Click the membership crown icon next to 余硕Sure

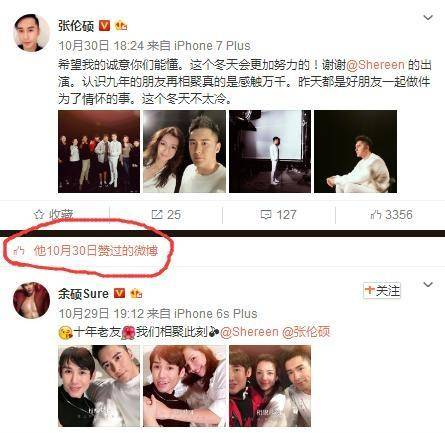136,293
